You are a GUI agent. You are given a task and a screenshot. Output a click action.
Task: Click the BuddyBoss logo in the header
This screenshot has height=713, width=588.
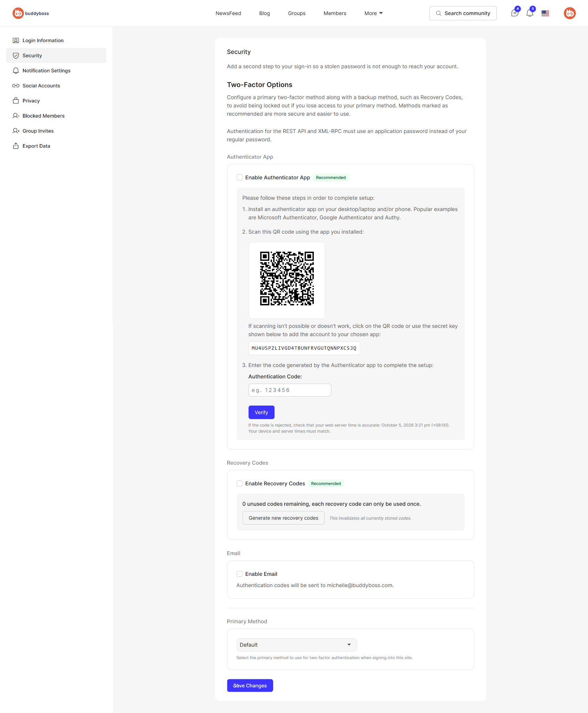point(31,13)
